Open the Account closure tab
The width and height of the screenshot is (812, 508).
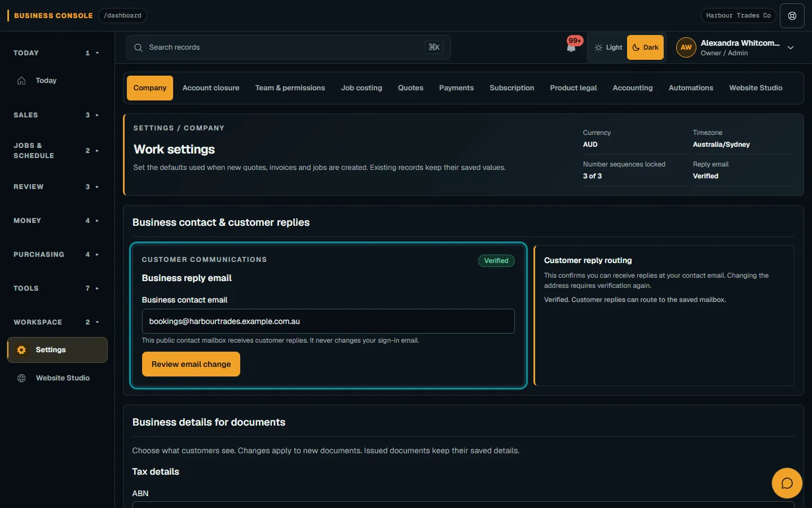pyautogui.click(x=211, y=88)
